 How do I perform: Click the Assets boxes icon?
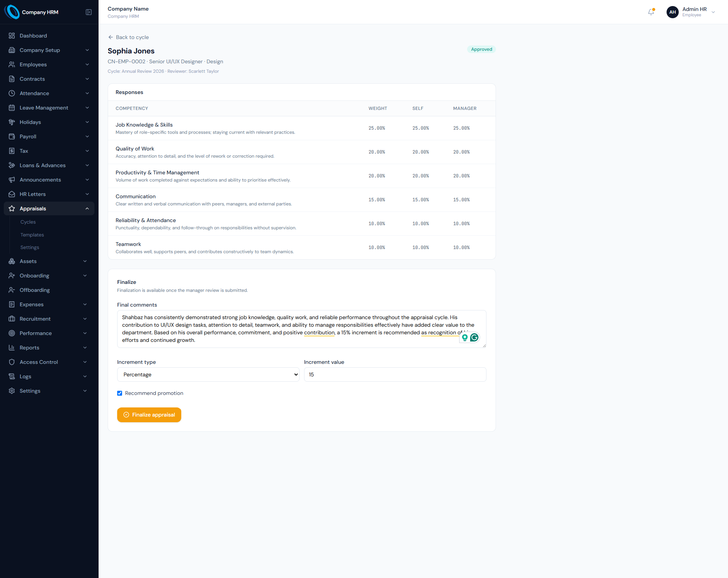(x=12, y=261)
